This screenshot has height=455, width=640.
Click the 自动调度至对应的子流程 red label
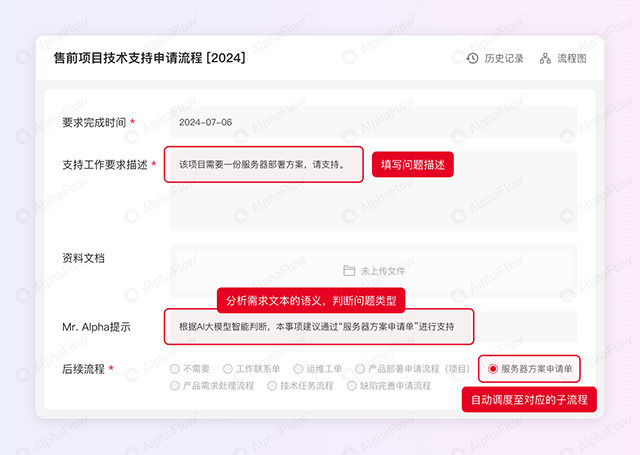[529, 400]
